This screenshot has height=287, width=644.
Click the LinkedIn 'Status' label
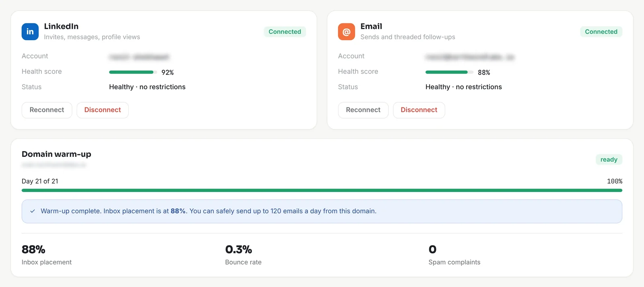click(32, 87)
